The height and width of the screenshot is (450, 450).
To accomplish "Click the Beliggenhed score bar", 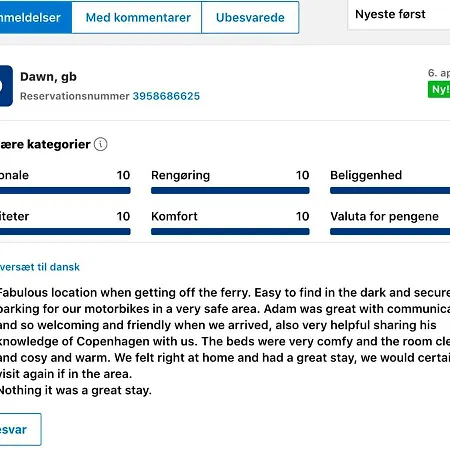I will (x=390, y=190).
